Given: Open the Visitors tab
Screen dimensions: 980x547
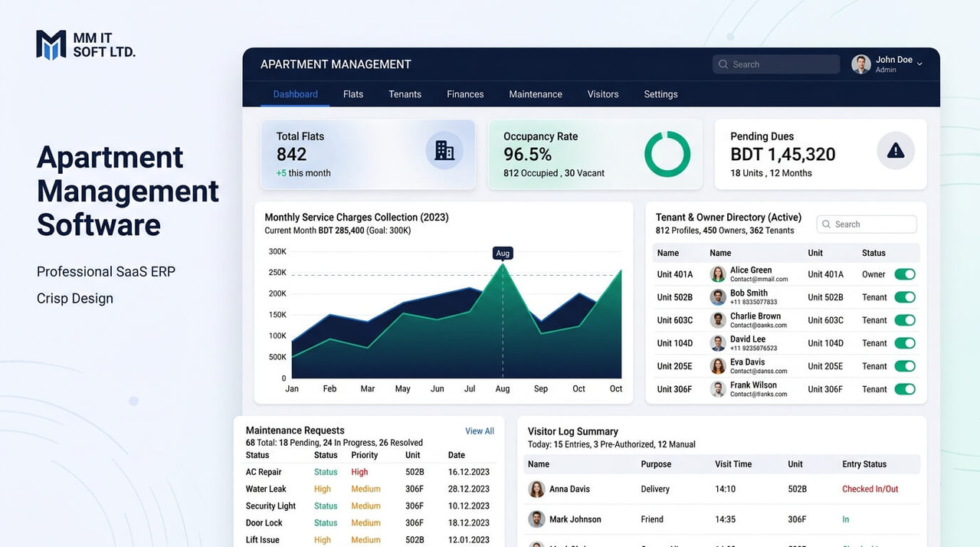Looking at the screenshot, I should click(x=603, y=94).
